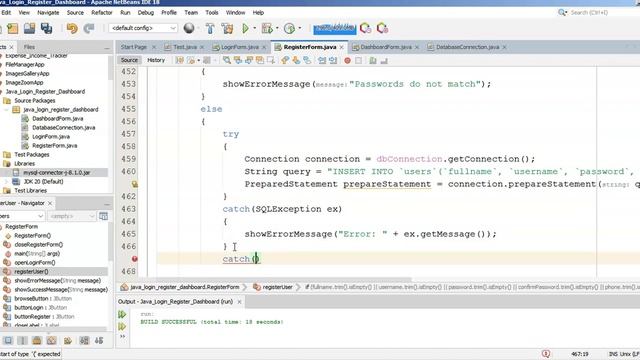Viewport: 640px width, 360px height.
Task: Click the Save All toolbar icon
Action: coord(47,28)
